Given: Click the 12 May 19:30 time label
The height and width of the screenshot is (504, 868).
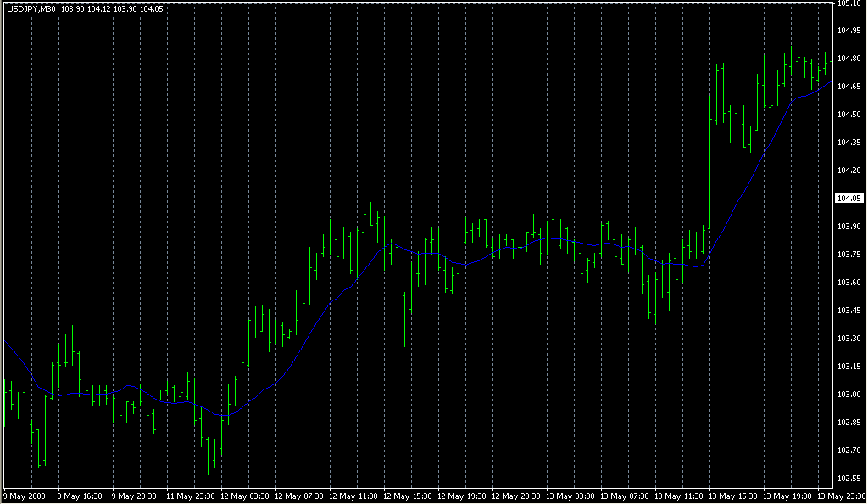Looking at the screenshot, I should (462, 496).
